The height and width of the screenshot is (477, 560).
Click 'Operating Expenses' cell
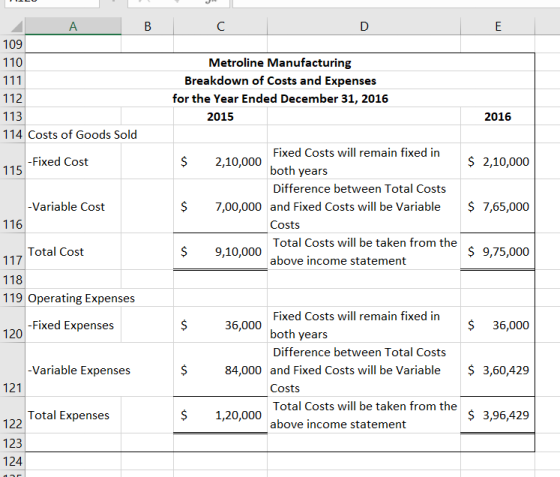click(81, 298)
